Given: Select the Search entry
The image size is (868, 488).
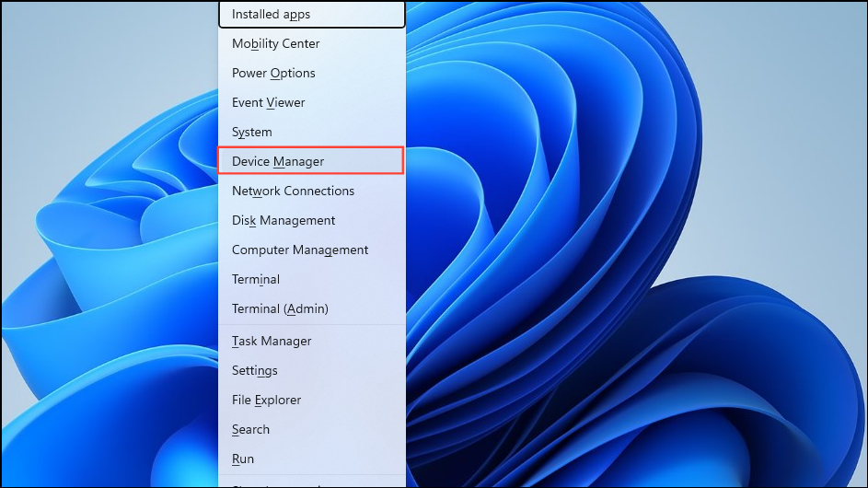Looking at the screenshot, I should tap(312, 429).
